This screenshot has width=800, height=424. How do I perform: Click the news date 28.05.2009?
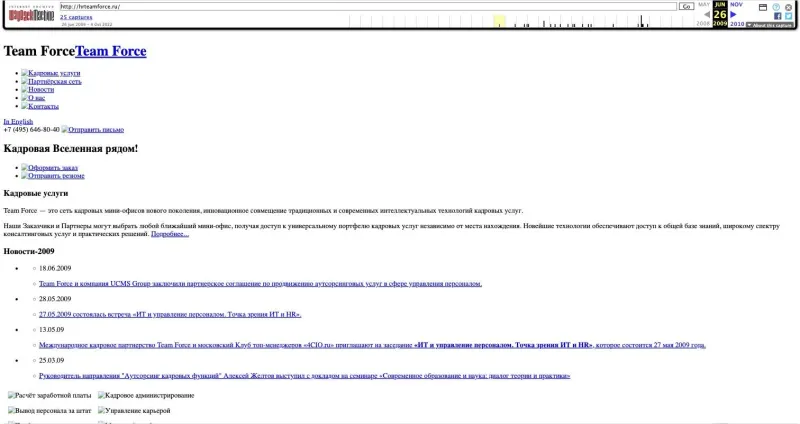[x=55, y=299]
